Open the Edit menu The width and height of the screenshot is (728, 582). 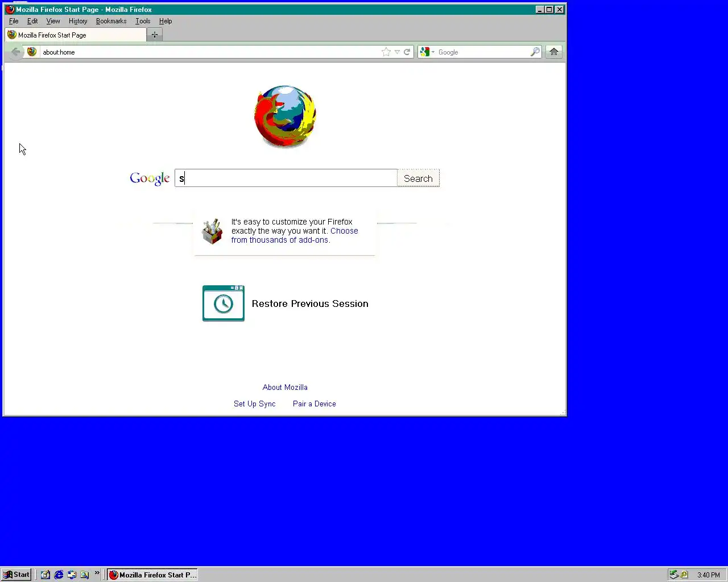click(32, 21)
